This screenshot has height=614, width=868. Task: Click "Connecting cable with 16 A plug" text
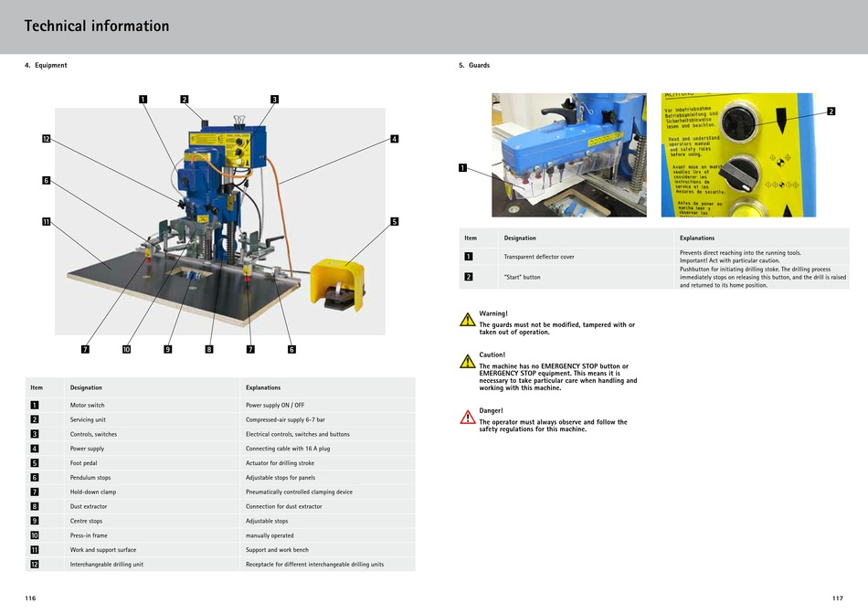click(288, 449)
